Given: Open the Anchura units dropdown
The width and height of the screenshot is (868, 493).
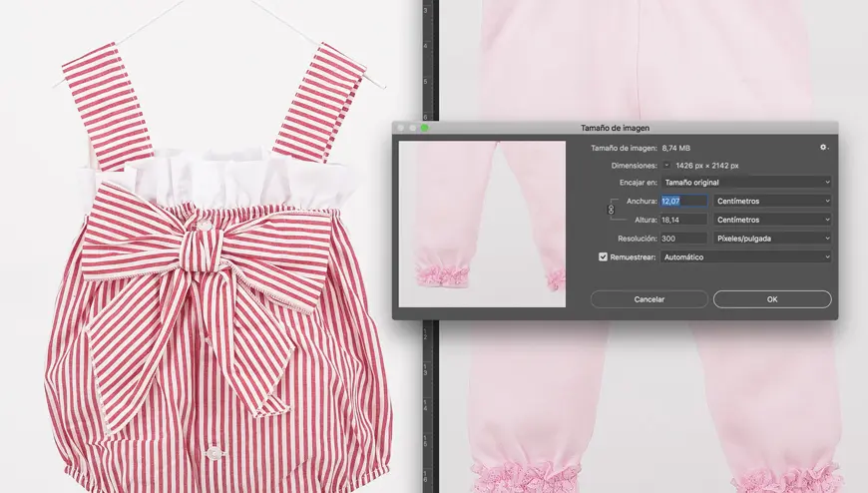Looking at the screenshot, I should pos(772,201).
